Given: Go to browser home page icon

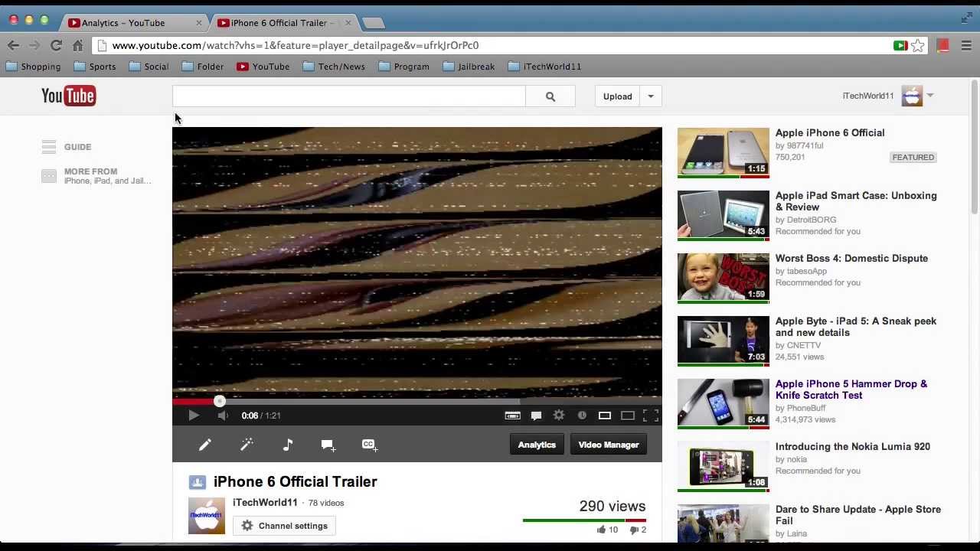Looking at the screenshot, I should pyautogui.click(x=78, y=45).
